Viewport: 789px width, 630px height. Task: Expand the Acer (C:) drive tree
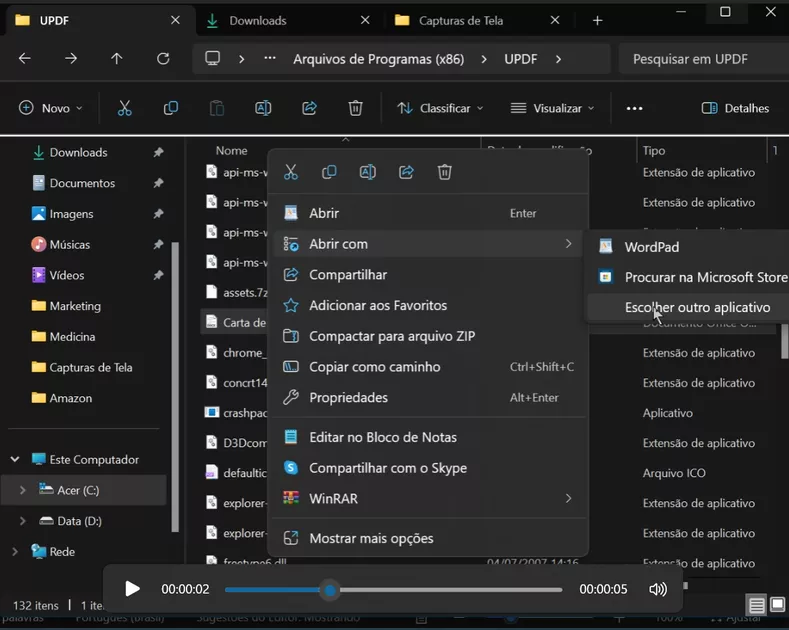pos(22,490)
